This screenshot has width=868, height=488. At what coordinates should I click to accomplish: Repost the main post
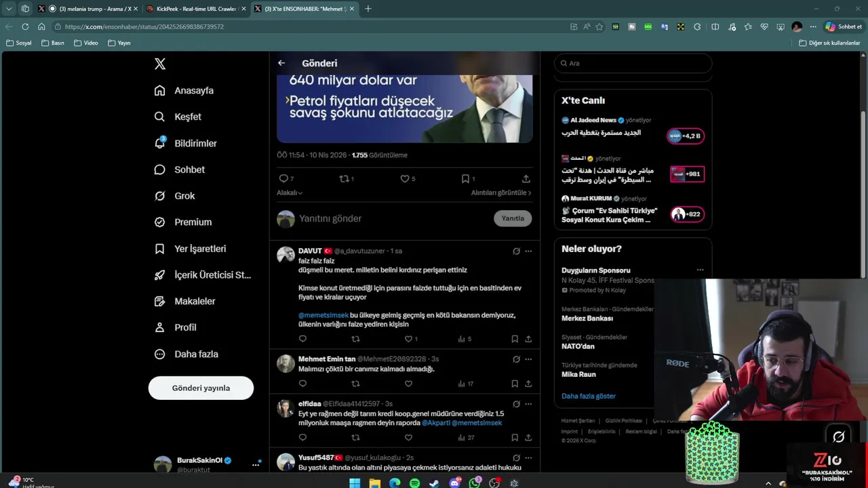tap(344, 178)
